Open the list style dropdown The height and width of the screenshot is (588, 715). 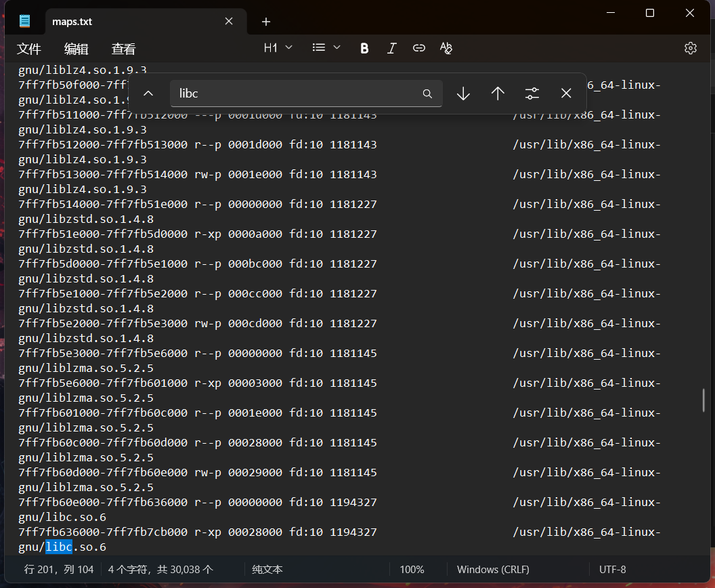[x=326, y=48]
